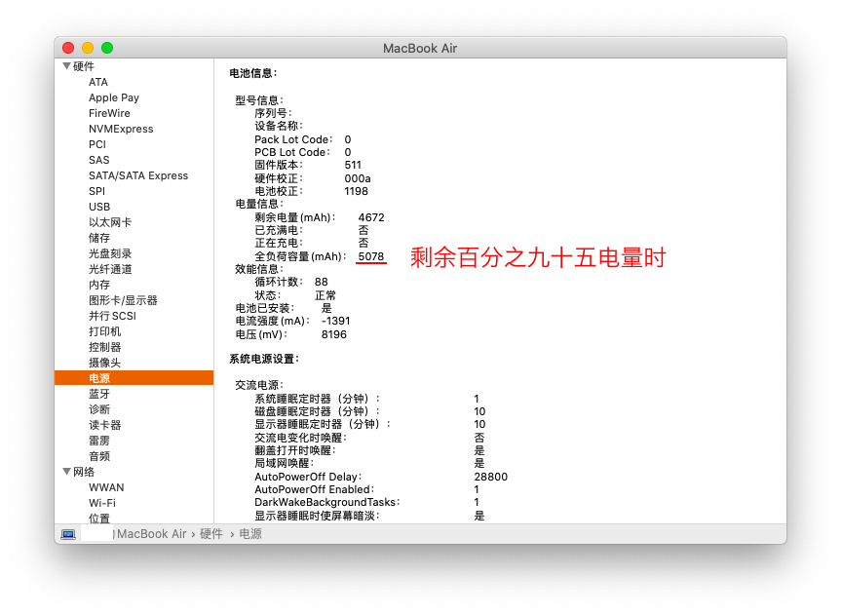841x616 pixels.
Task: Select 以太网卡 in the sidebar
Action: pos(110,222)
